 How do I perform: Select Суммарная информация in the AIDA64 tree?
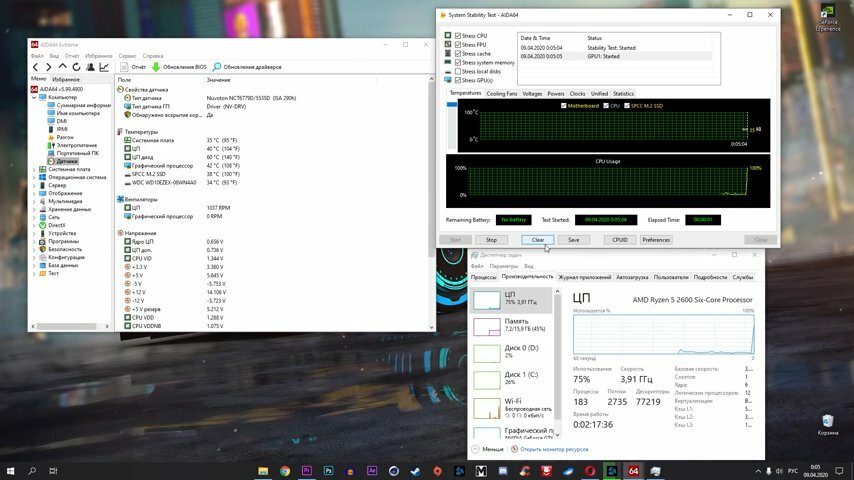point(79,105)
